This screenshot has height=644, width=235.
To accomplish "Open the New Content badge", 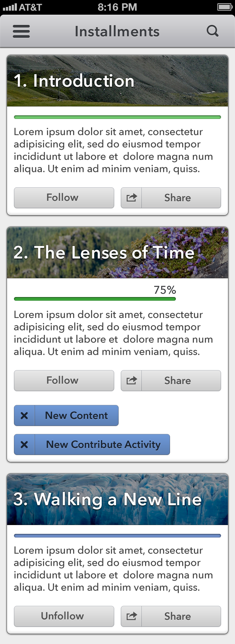I will (76, 416).
